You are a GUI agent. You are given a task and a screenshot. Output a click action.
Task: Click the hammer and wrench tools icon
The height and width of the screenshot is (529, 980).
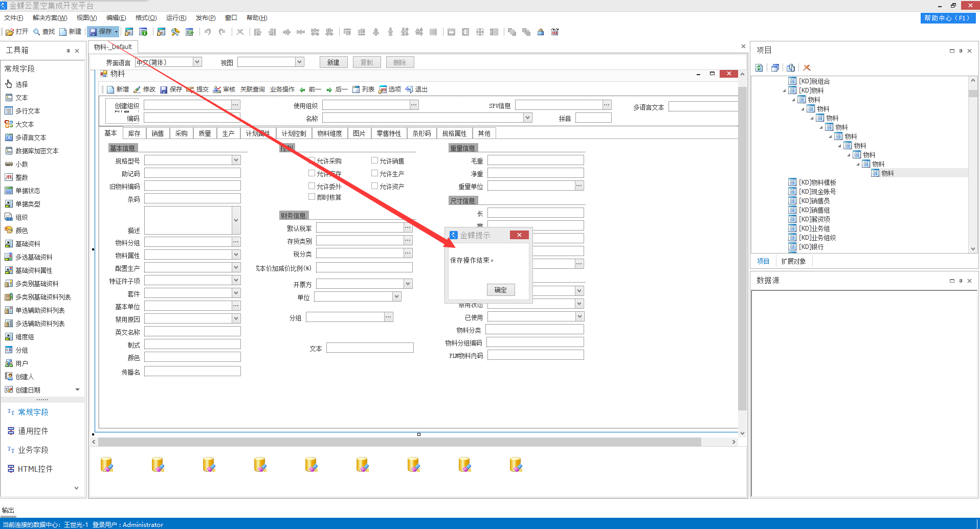[175, 32]
